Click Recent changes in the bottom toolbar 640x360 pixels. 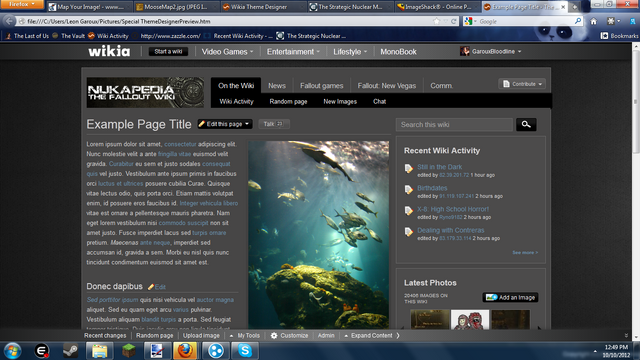coord(105,336)
